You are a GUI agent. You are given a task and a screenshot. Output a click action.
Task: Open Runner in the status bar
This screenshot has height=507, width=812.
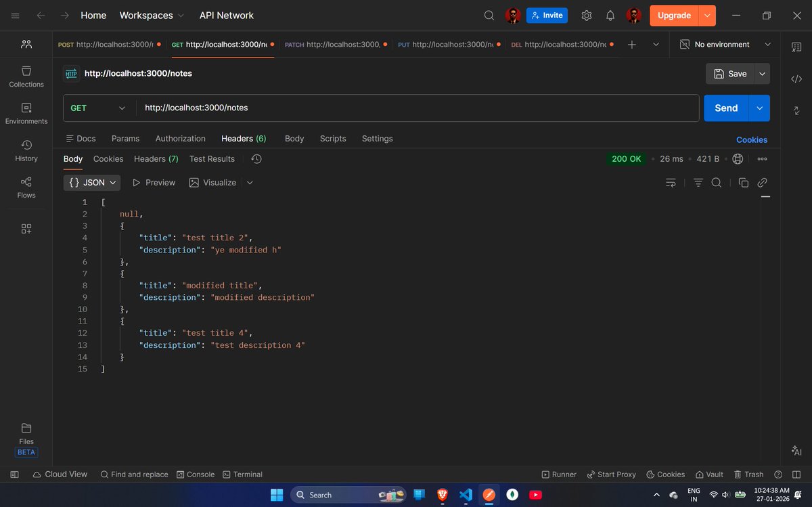point(559,475)
